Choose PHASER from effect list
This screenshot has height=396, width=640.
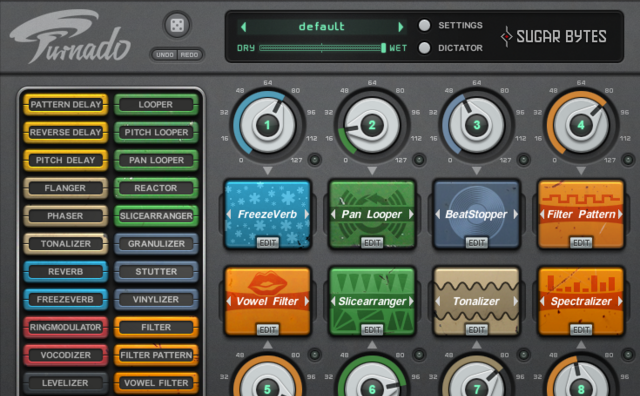tap(66, 216)
